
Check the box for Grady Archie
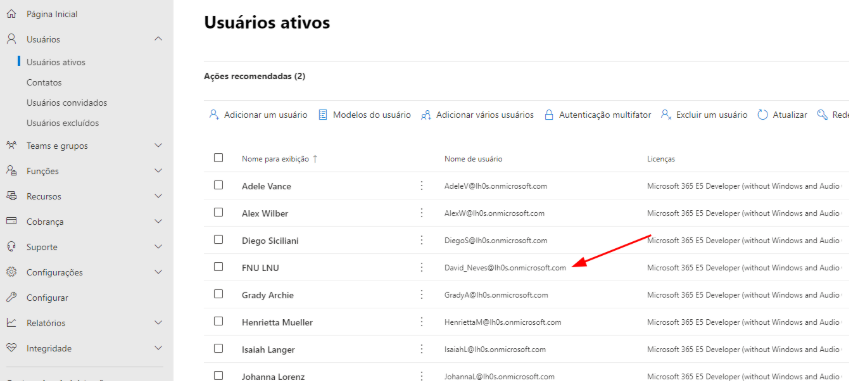(x=218, y=294)
